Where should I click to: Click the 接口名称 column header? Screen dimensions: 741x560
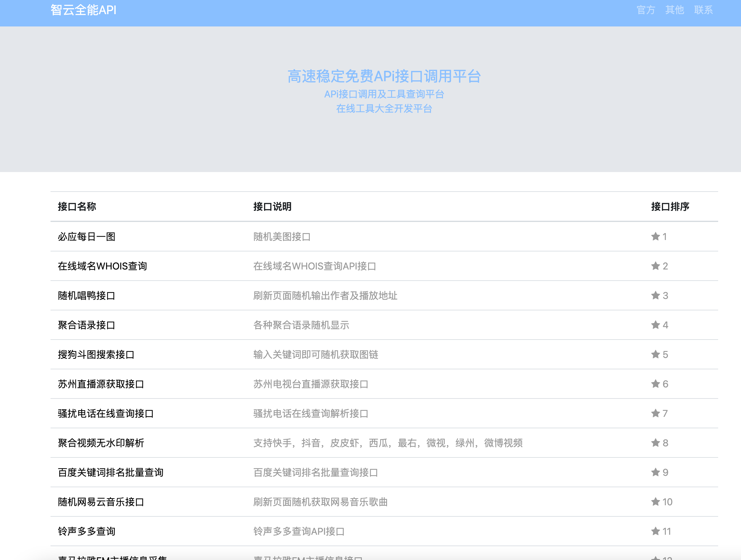pyautogui.click(x=77, y=207)
